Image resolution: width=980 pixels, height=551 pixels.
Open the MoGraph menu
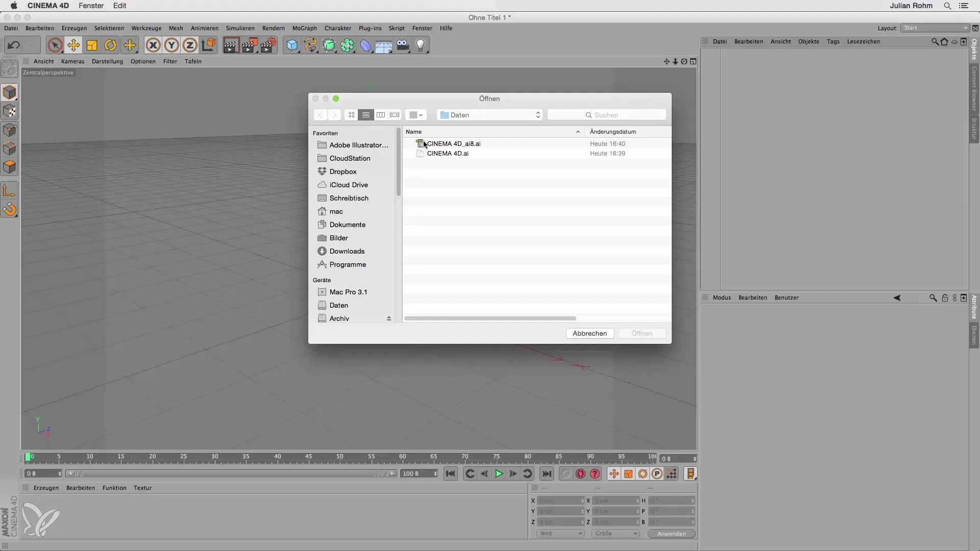pos(305,28)
